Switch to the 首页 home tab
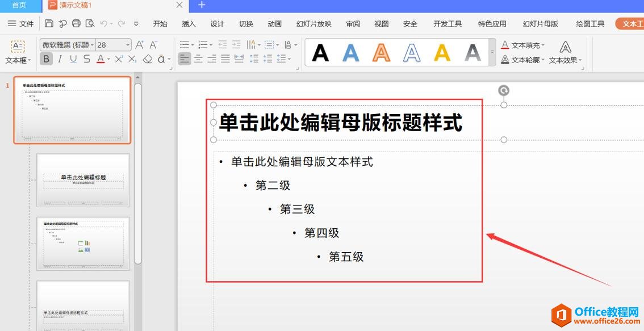 click(19, 5)
